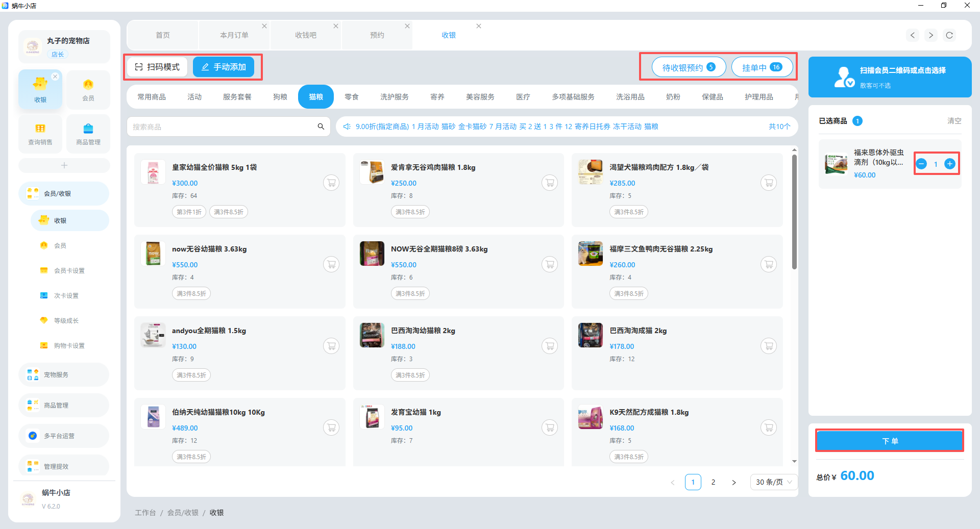Switch to the 本月订单 tab
The width and height of the screenshot is (980, 529).
tap(234, 35)
